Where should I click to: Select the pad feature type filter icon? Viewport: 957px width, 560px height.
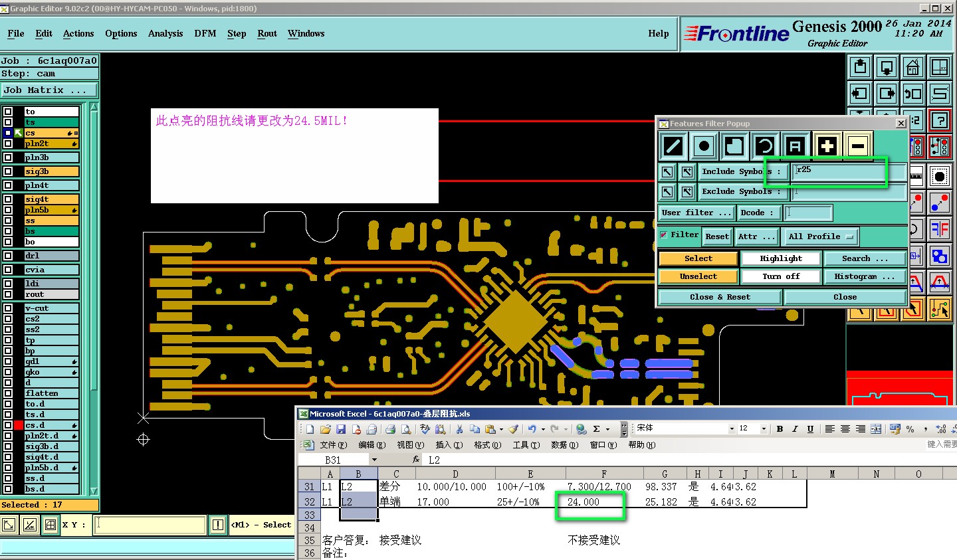(x=704, y=146)
